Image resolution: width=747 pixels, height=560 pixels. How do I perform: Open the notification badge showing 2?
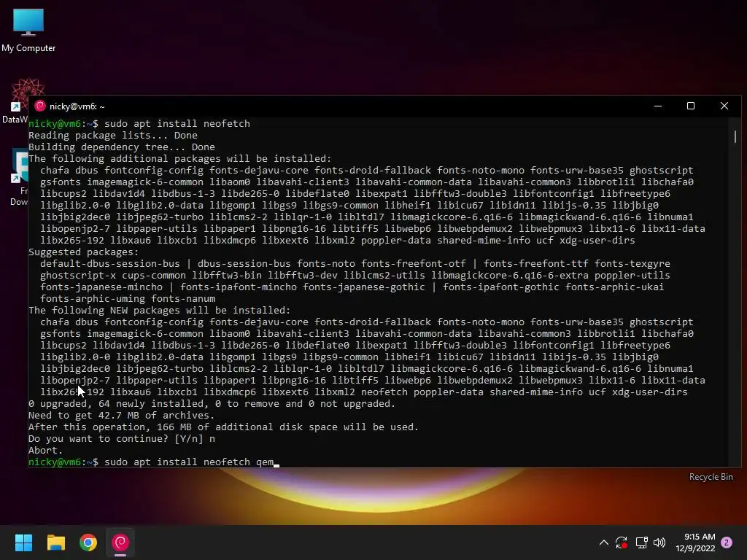(x=727, y=542)
